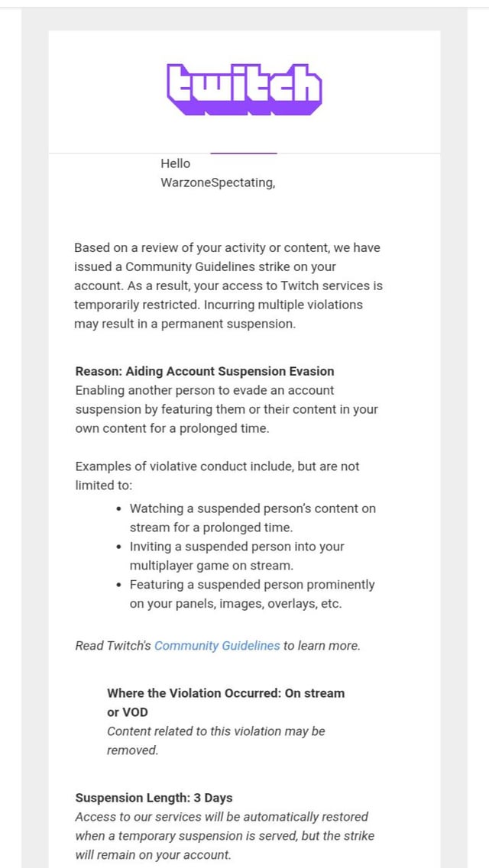The width and height of the screenshot is (489, 868).
Task: Click the 'Reason: Aiding Account Suspension Evasion' heading
Action: pyautogui.click(x=205, y=372)
